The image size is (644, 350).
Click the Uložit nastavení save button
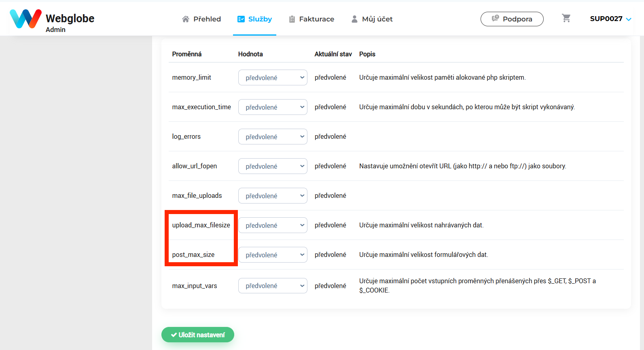point(198,335)
